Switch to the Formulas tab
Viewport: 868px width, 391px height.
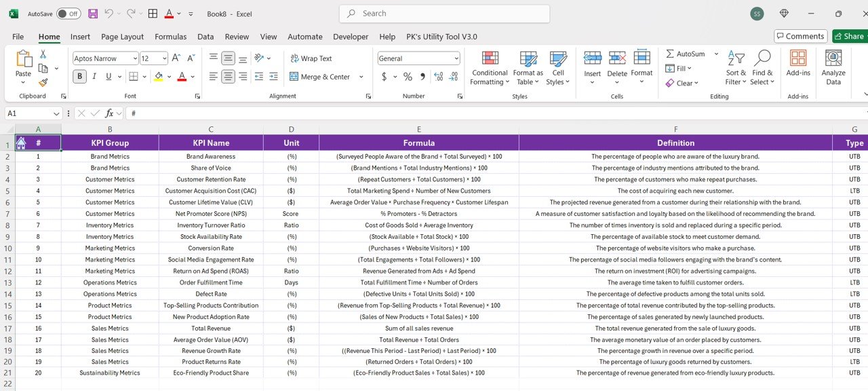[x=170, y=37]
